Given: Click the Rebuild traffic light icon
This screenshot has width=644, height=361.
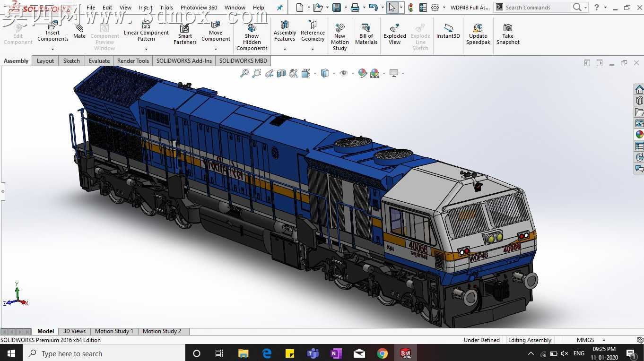Looking at the screenshot, I should [410, 8].
